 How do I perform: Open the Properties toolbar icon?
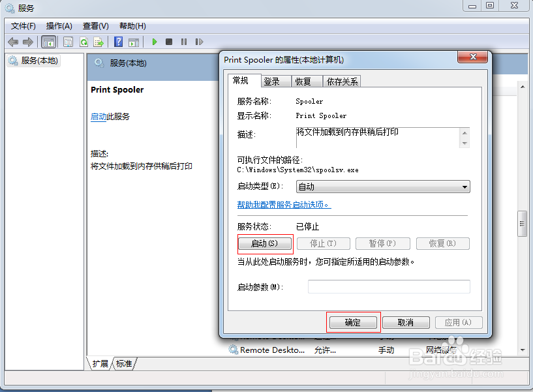click(x=68, y=42)
